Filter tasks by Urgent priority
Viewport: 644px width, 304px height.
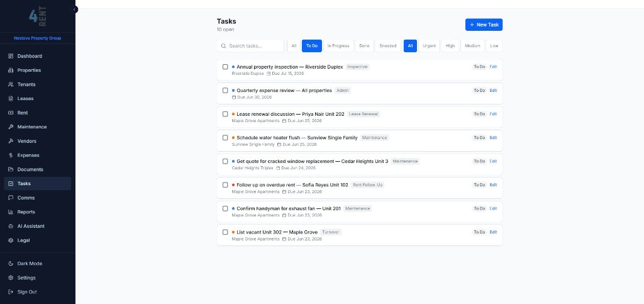click(429, 46)
